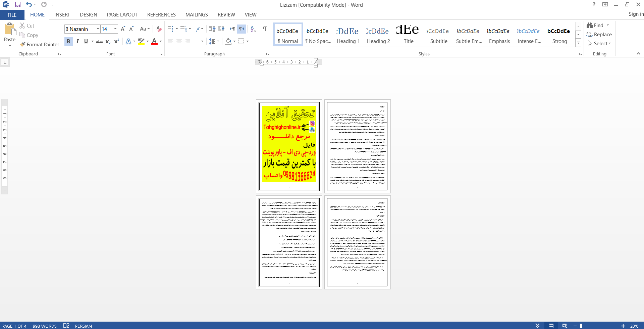The height and width of the screenshot is (329, 644).
Task: Open the line spacing dropdown
Action: (x=214, y=41)
